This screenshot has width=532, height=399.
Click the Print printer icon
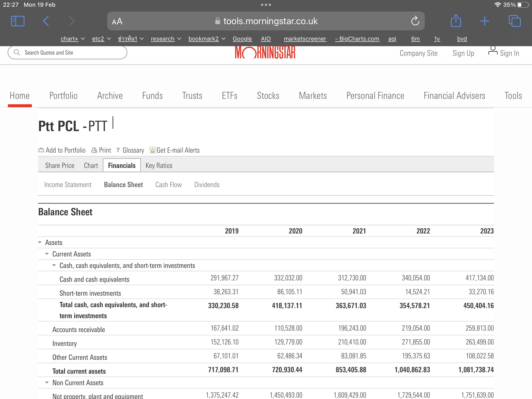(x=94, y=150)
